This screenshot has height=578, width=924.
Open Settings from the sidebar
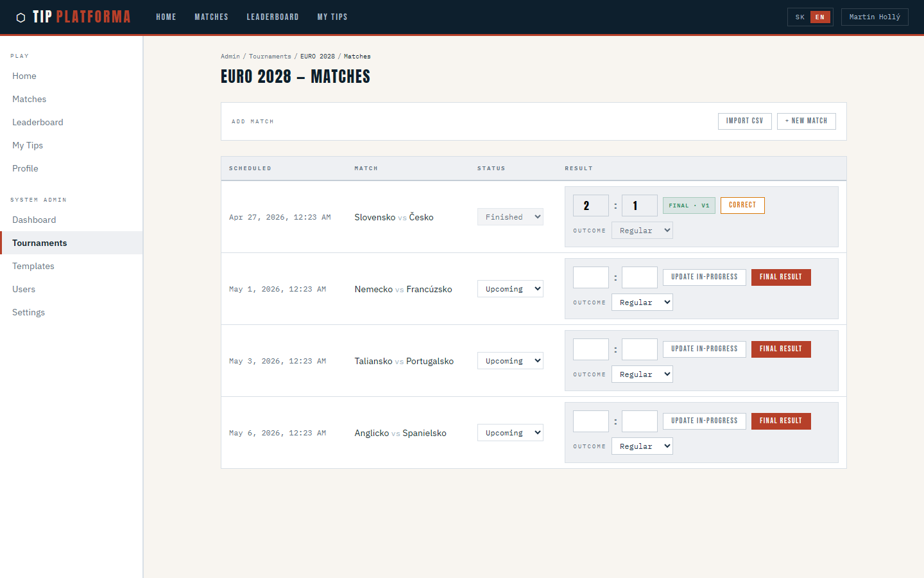(28, 312)
